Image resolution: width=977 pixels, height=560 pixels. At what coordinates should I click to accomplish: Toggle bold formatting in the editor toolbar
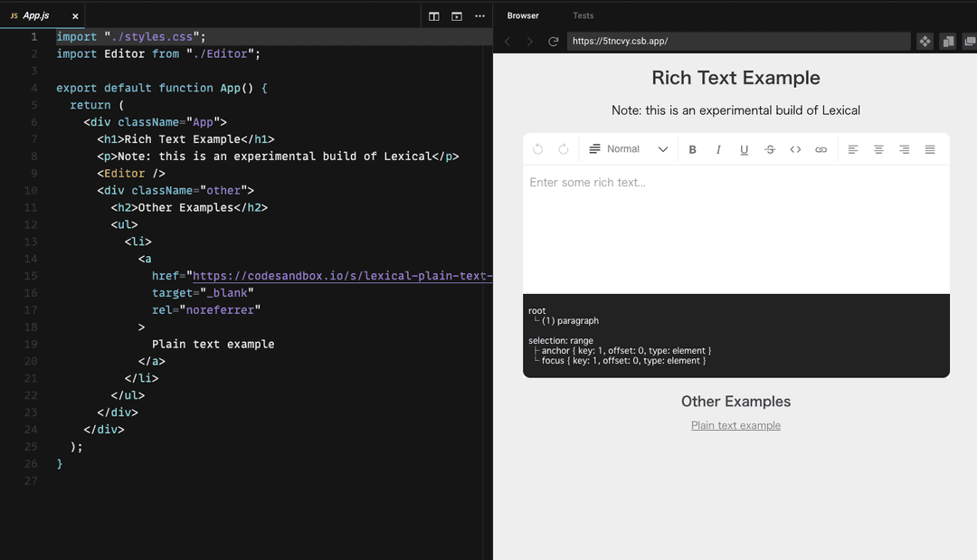[693, 149]
